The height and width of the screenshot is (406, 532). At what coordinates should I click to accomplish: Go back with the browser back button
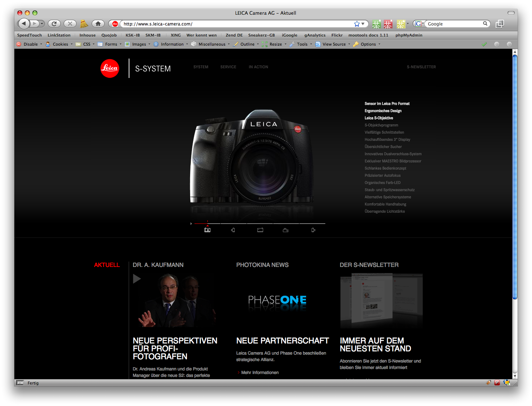(23, 24)
